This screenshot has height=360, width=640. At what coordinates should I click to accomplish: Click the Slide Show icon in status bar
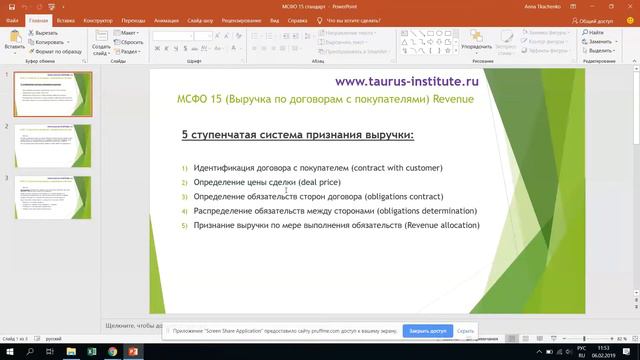(x=553, y=338)
